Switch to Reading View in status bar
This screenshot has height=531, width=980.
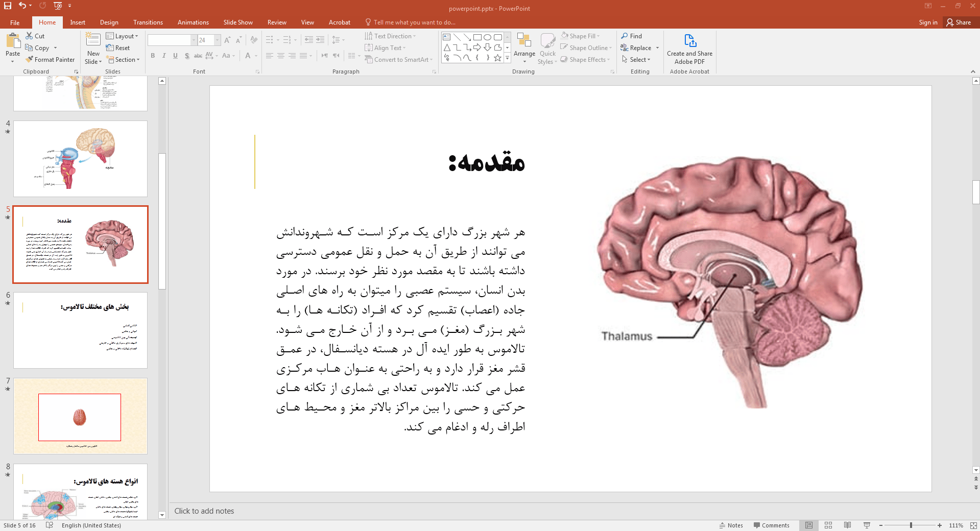847,525
